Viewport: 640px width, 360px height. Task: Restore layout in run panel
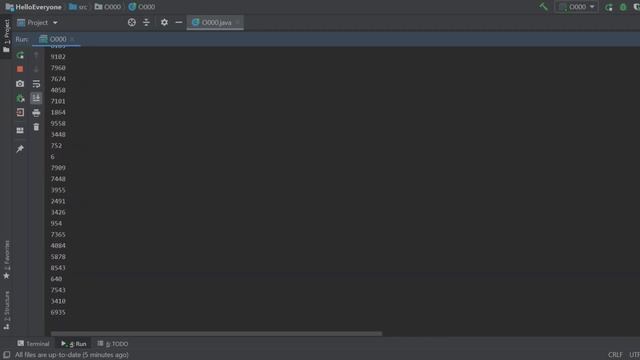[20, 131]
